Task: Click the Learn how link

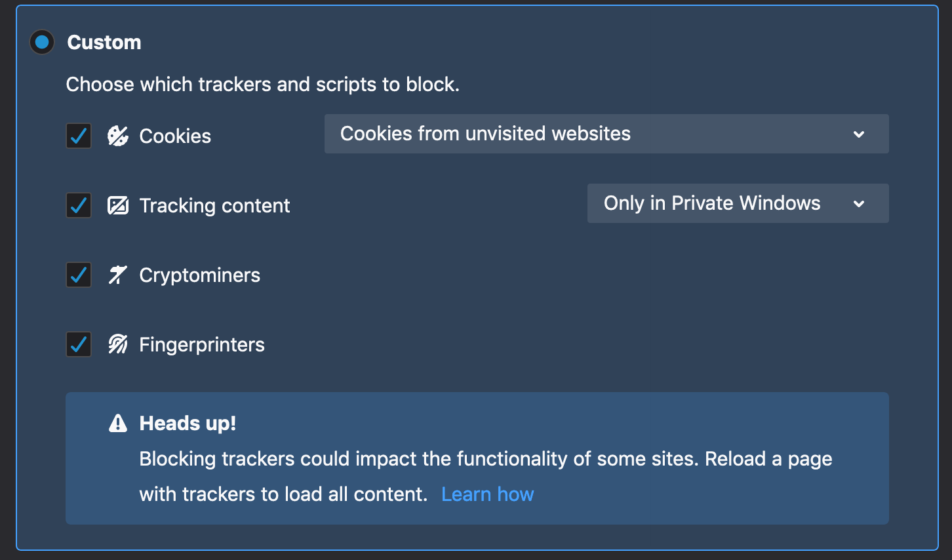Action: pyautogui.click(x=488, y=494)
